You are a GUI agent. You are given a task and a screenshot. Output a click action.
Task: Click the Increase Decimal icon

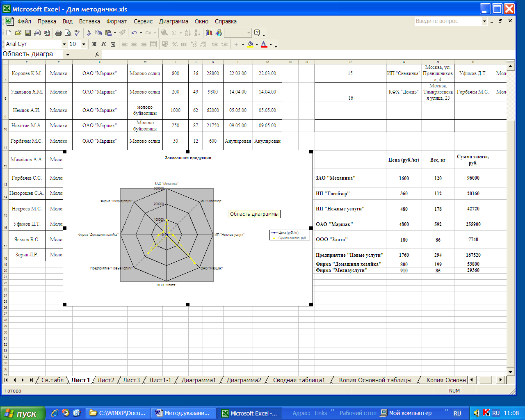coord(194,44)
